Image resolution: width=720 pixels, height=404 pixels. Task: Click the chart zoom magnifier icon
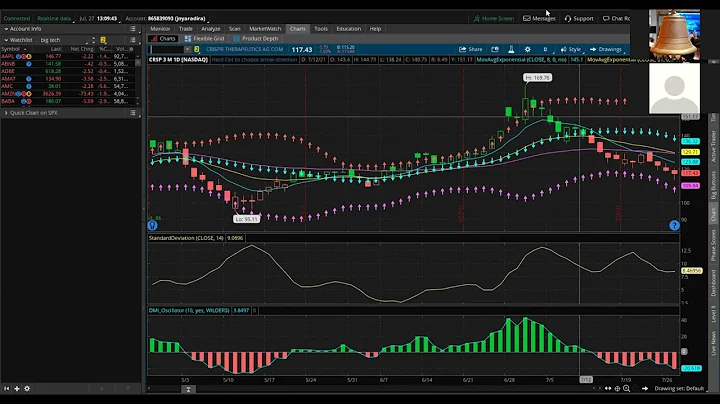click(626, 388)
